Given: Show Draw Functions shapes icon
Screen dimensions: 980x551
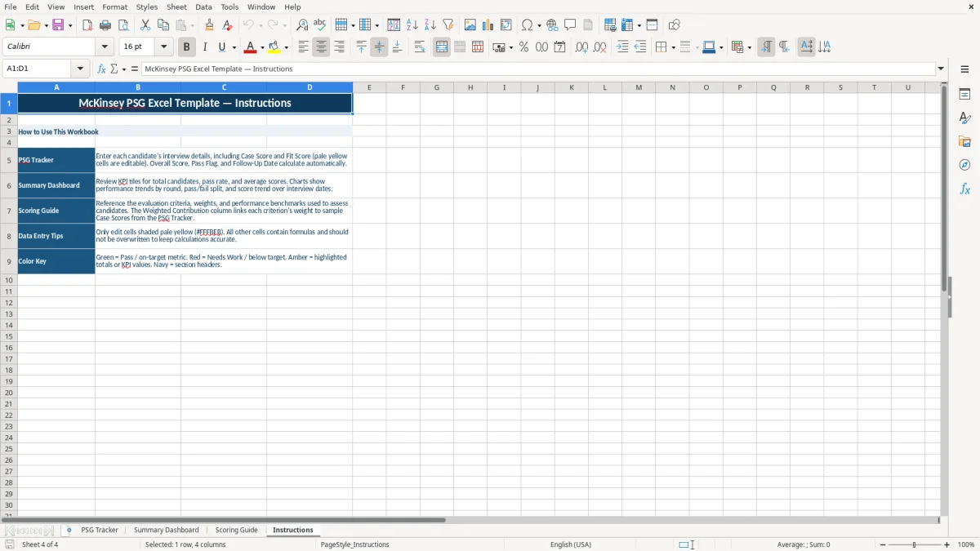Looking at the screenshot, I should 675,25.
